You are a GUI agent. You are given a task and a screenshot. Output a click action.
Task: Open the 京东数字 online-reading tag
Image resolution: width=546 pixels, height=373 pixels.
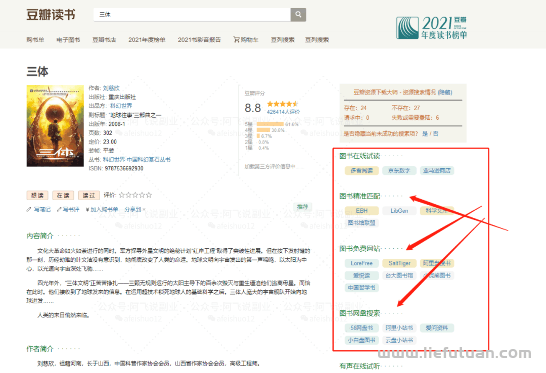click(399, 171)
